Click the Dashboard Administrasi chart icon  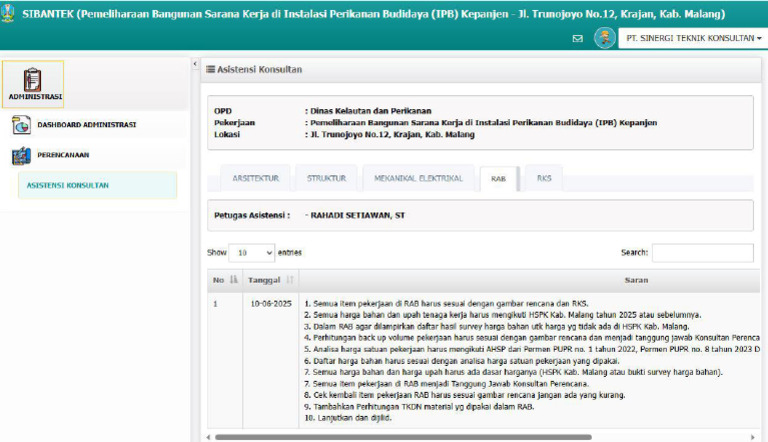[21, 125]
